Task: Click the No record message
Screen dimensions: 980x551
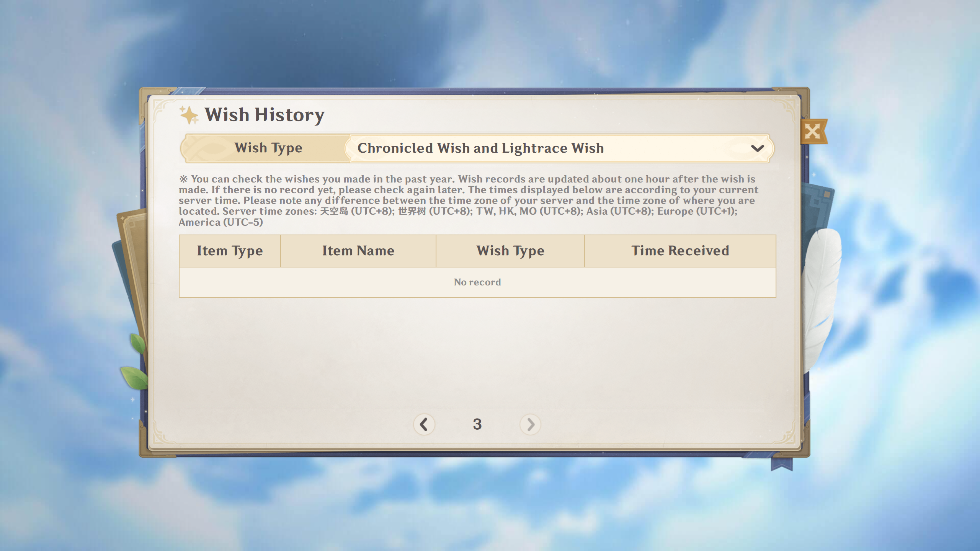Action: pos(477,282)
